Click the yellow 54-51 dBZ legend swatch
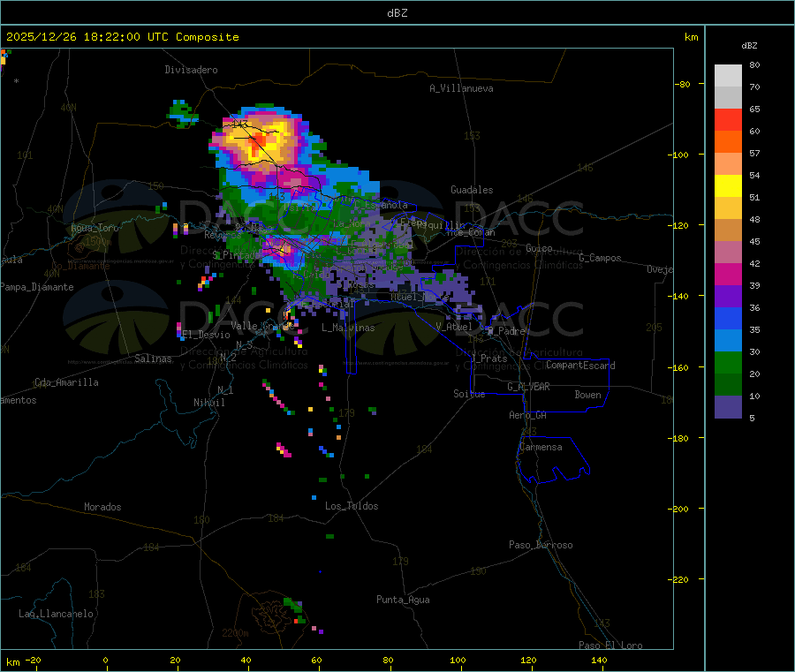Viewport: 795px width, 672px height. 728,186
